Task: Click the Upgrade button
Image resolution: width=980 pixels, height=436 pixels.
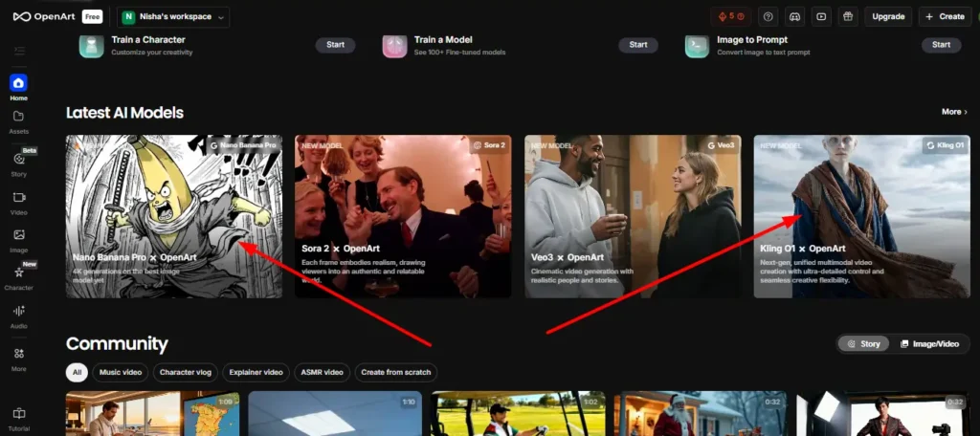Action: pyautogui.click(x=888, y=16)
